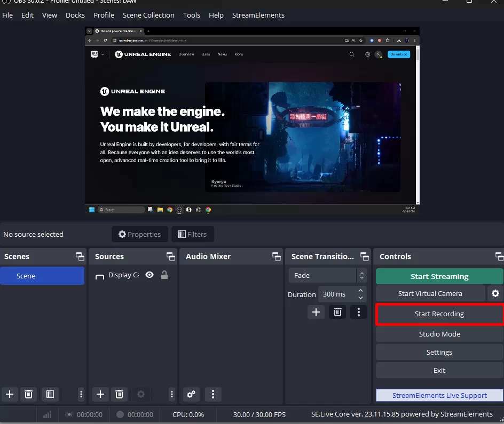Open the Fade transition dropdown
This screenshot has height=424, width=504.
tap(328, 275)
